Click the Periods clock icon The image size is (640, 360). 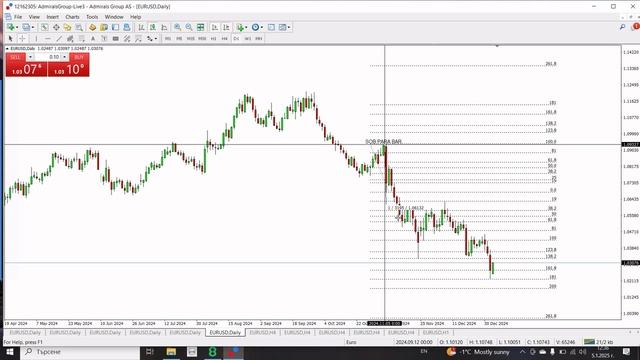[x=256, y=27]
